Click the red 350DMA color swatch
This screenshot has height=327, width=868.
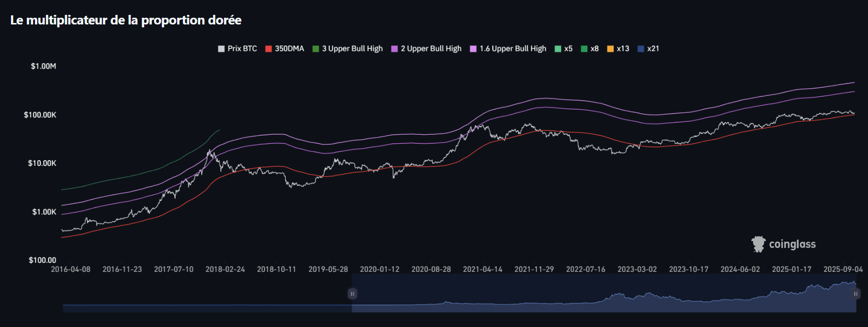pyautogui.click(x=269, y=48)
